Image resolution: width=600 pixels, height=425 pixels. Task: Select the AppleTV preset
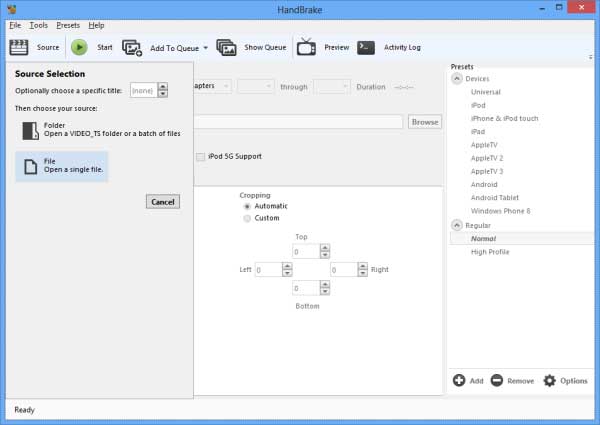[x=484, y=145]
